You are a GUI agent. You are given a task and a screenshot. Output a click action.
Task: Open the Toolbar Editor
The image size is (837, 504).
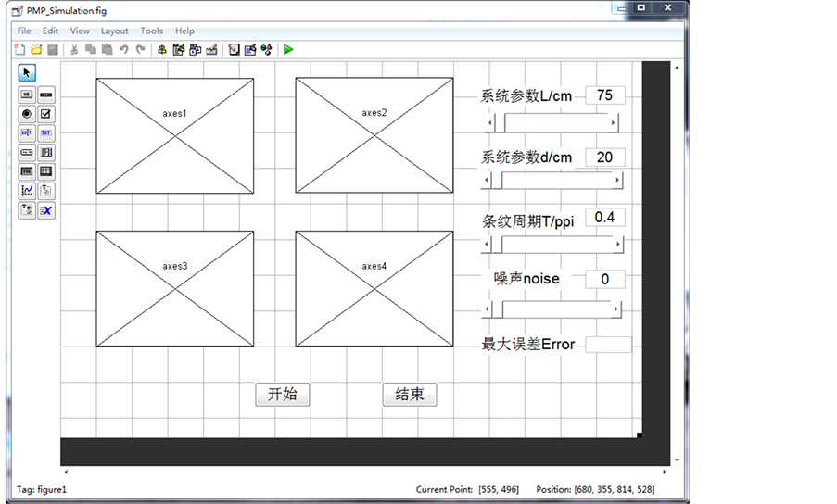coord(211,50)
